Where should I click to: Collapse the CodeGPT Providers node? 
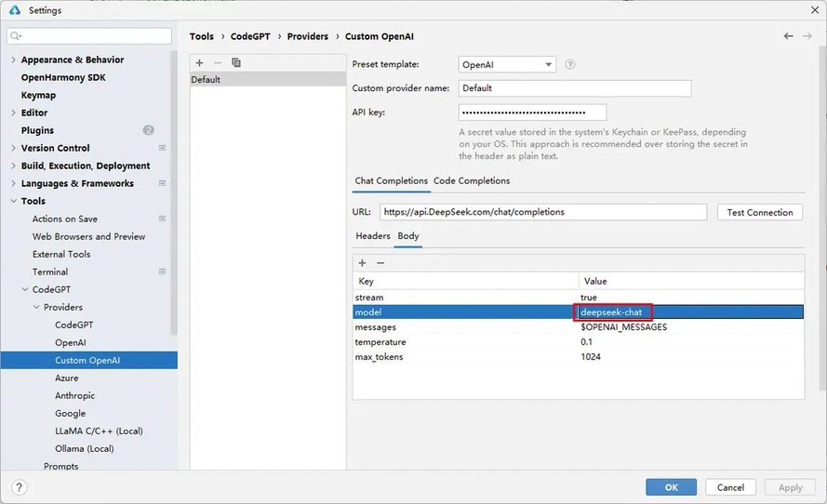35,307
